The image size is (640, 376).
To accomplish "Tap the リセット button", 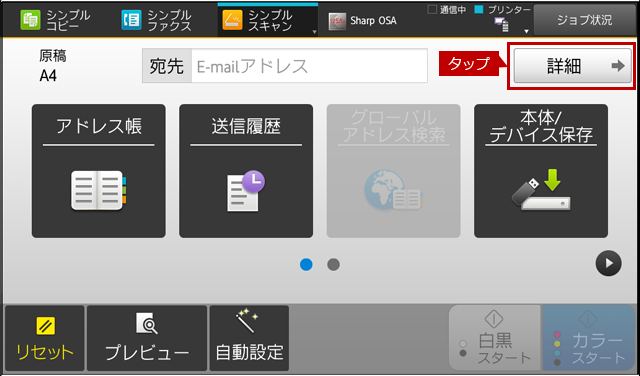I will click(x=44, y=338).
